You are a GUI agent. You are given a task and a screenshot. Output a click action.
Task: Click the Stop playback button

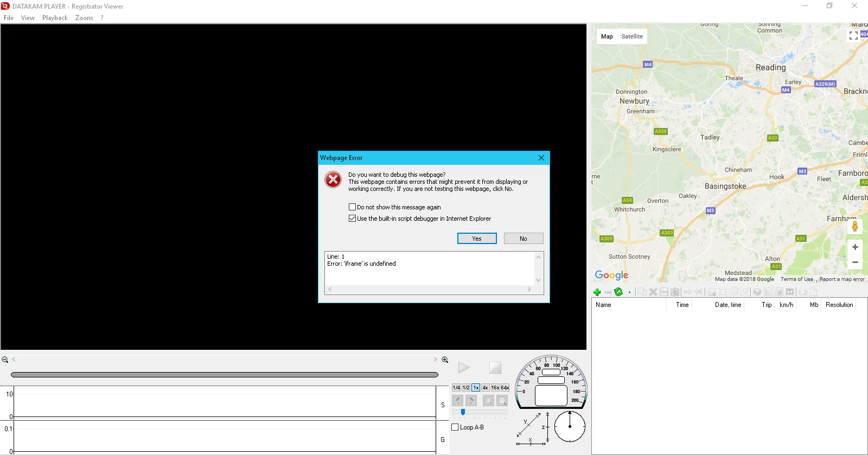(495, 368)
